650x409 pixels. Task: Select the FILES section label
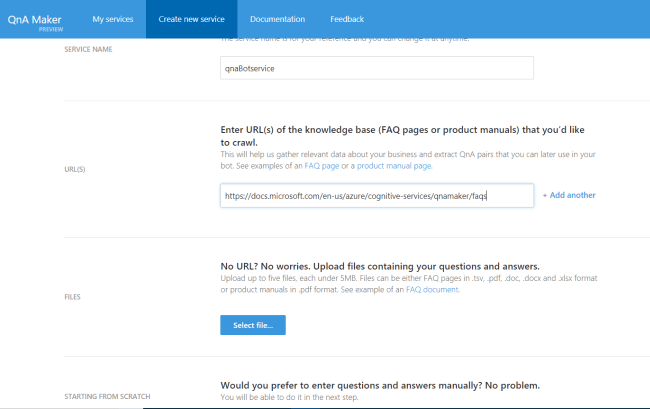pos(72,297)
